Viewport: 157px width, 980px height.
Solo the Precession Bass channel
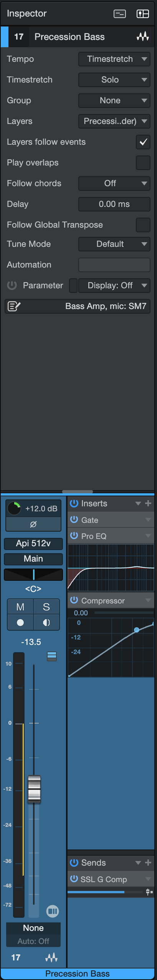[x=46, y=607]
